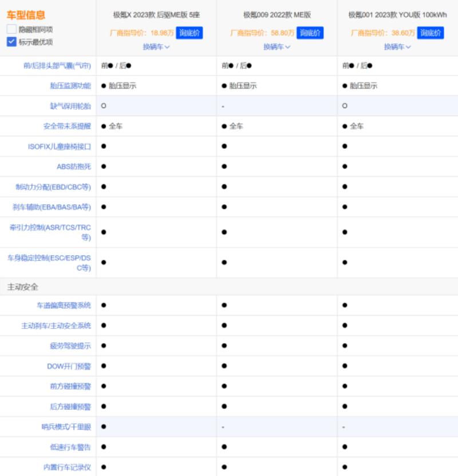Open 换辆车 dropdown under 极氪001 2023款
The height and width of the screenshot is (476, 458).
397,47
